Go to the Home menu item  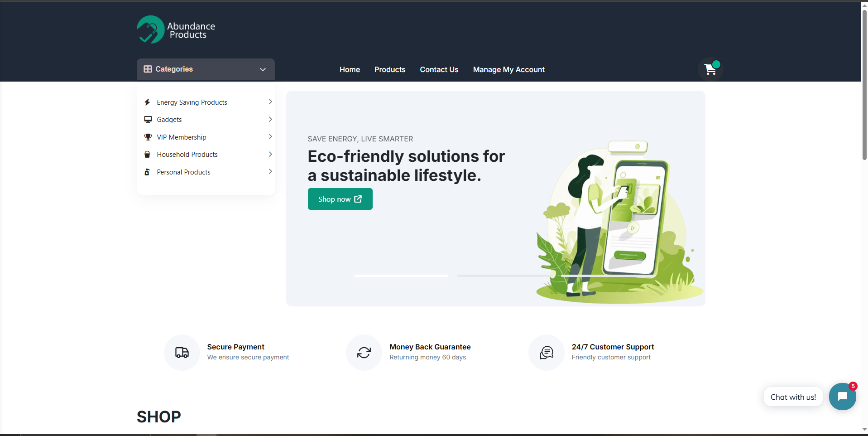pyautogui.click(x=350, y=69)
